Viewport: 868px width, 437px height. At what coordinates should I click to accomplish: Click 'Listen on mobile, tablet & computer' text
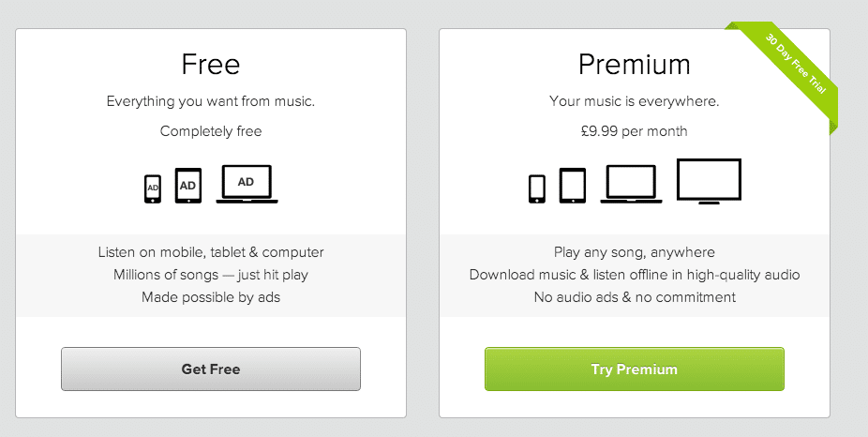211,252
